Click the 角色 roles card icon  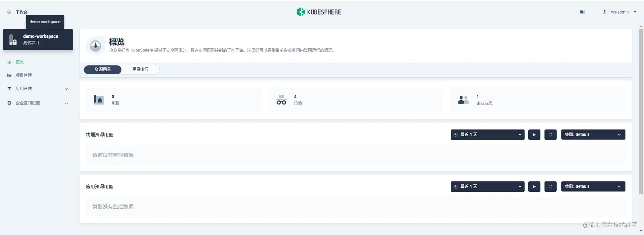point(281,100)
